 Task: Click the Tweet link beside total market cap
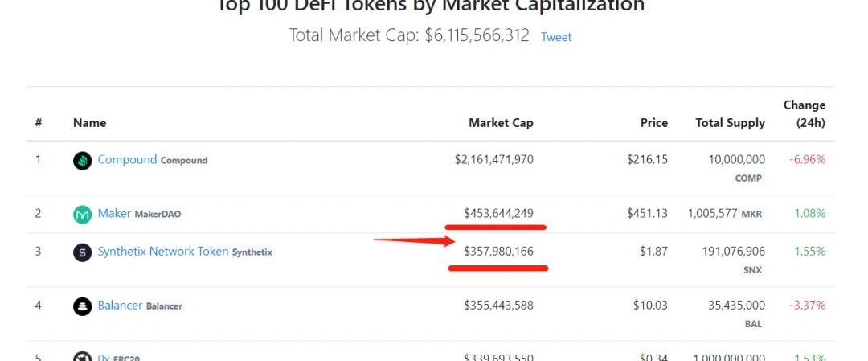[556, 37]
